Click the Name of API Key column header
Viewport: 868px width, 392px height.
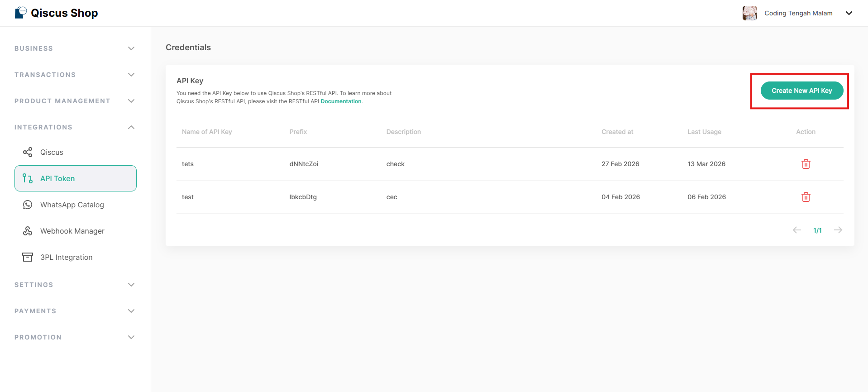pos(207,132)
